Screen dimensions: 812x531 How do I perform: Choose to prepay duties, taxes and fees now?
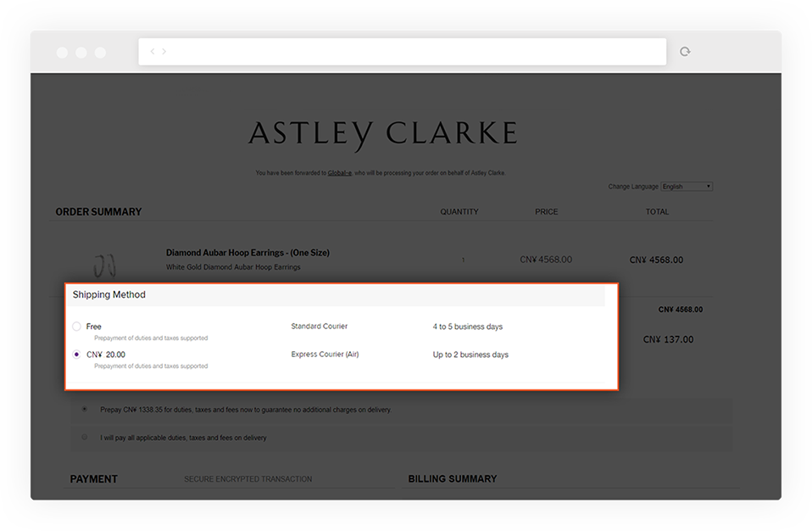pos(85,409)
